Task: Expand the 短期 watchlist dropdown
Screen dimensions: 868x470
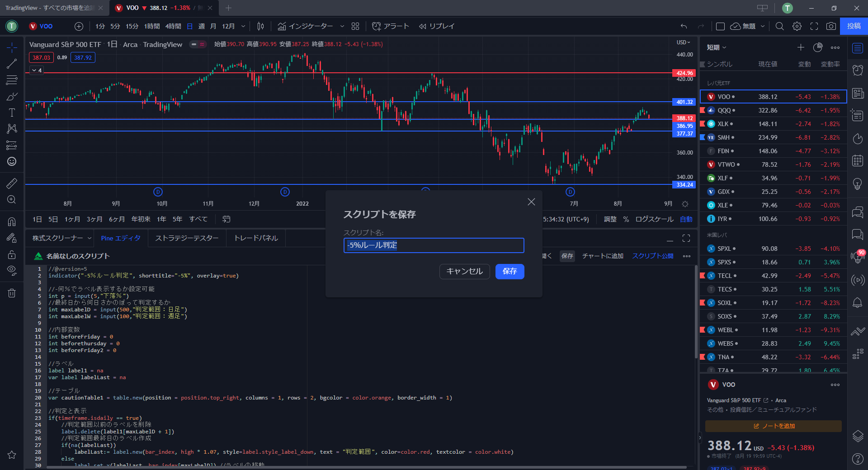Action: point(717,47)
